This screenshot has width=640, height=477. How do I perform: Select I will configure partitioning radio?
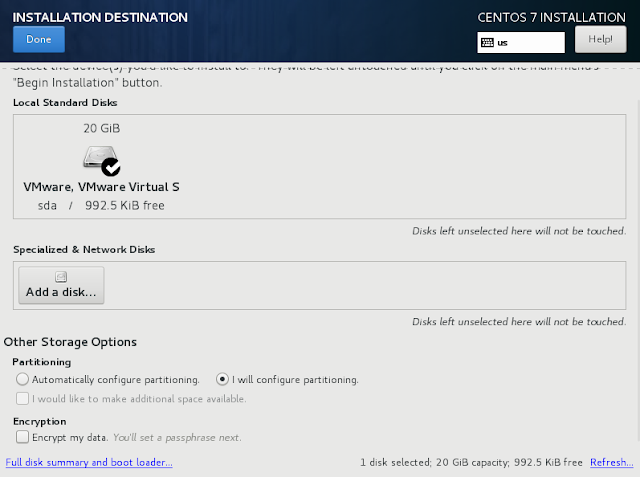222,379
